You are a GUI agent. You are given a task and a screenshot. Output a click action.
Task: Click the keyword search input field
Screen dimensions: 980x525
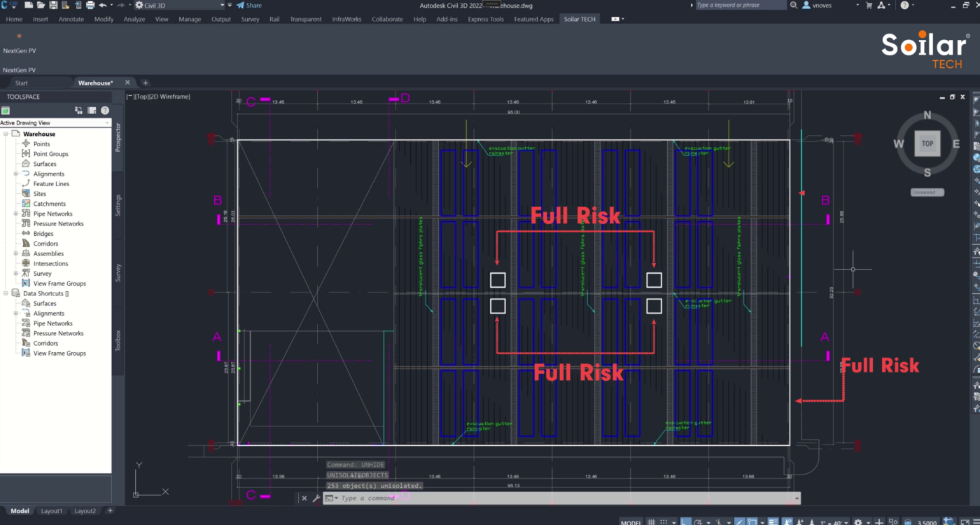(741, 5)
